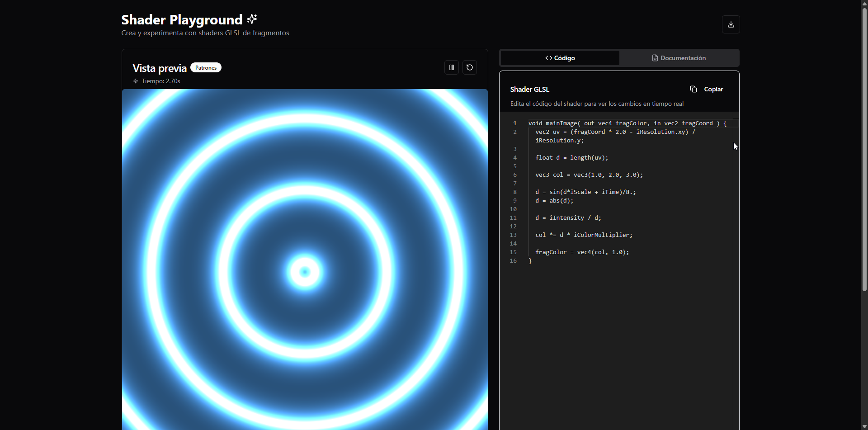Click the lightning icon beside Tiempo
Viewport: 868px width, 430px height.
pyautogui.click(x=135, y=81)
